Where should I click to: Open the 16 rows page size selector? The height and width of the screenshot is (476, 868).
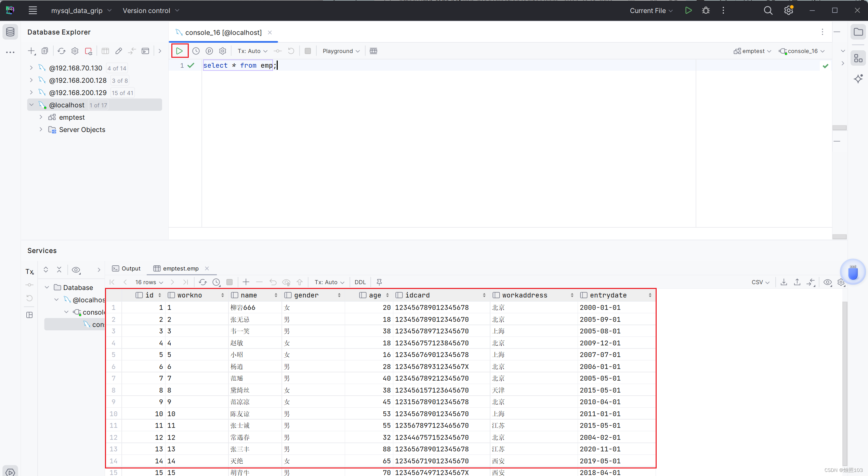(149, 282)
